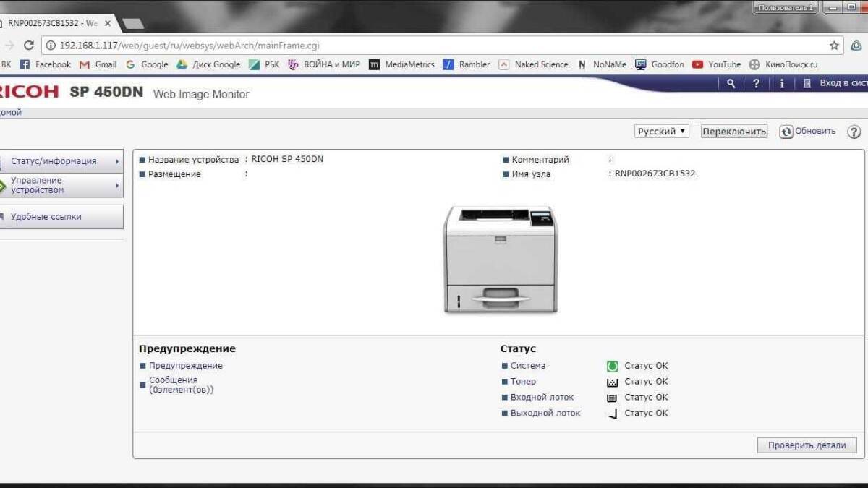
Task: Bookmark this page with the star icon
Action: 834,45
